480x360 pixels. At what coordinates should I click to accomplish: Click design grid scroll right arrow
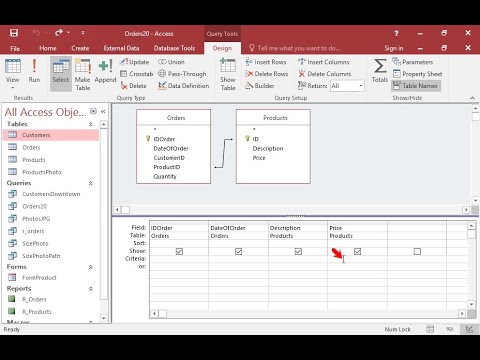[x=462, y=313]
